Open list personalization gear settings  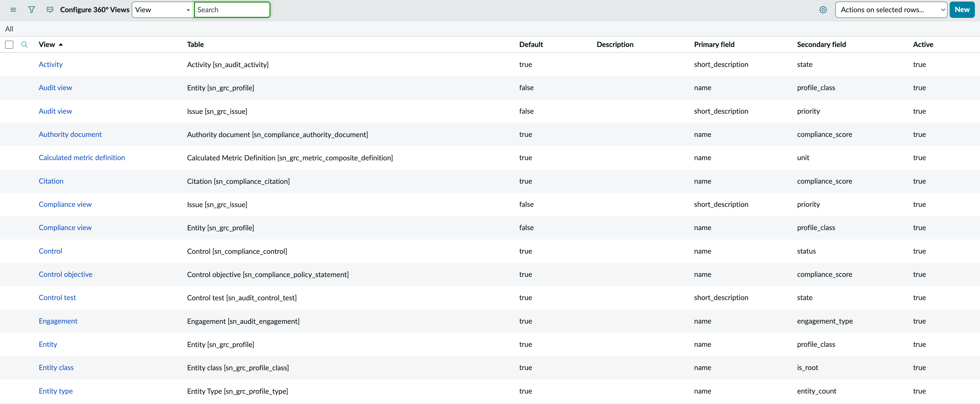(x=823, y=10)
